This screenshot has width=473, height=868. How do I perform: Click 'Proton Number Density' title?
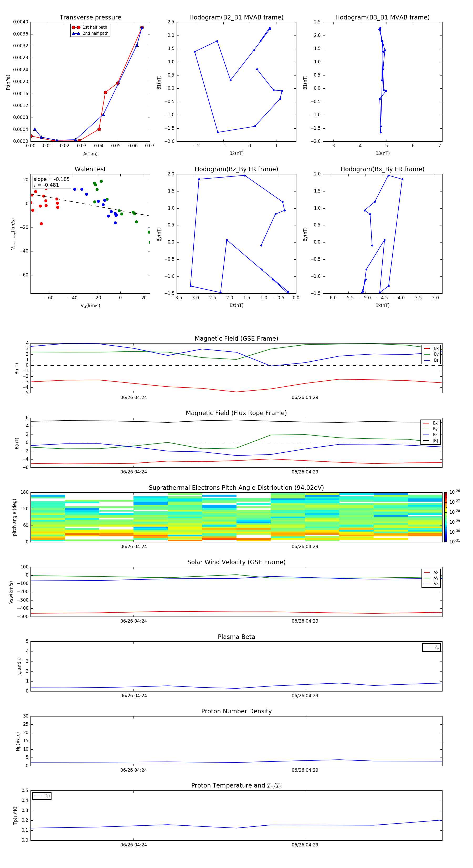[x=236, y=711]
